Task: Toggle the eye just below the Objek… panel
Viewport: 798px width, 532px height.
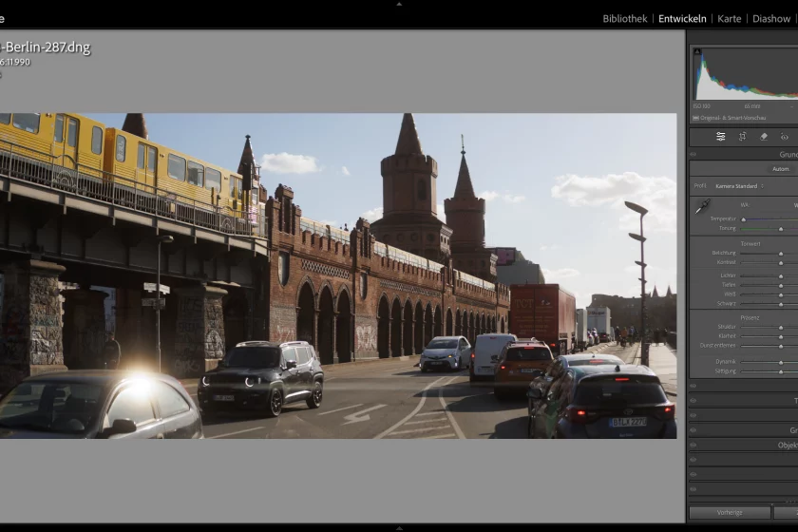Action: 693,460
